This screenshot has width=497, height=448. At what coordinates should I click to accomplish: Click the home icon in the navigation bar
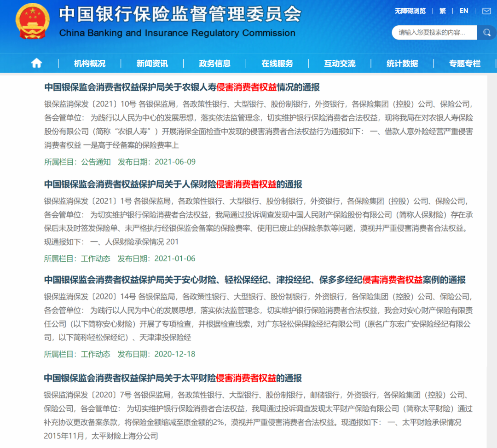[x=36, y=63]
